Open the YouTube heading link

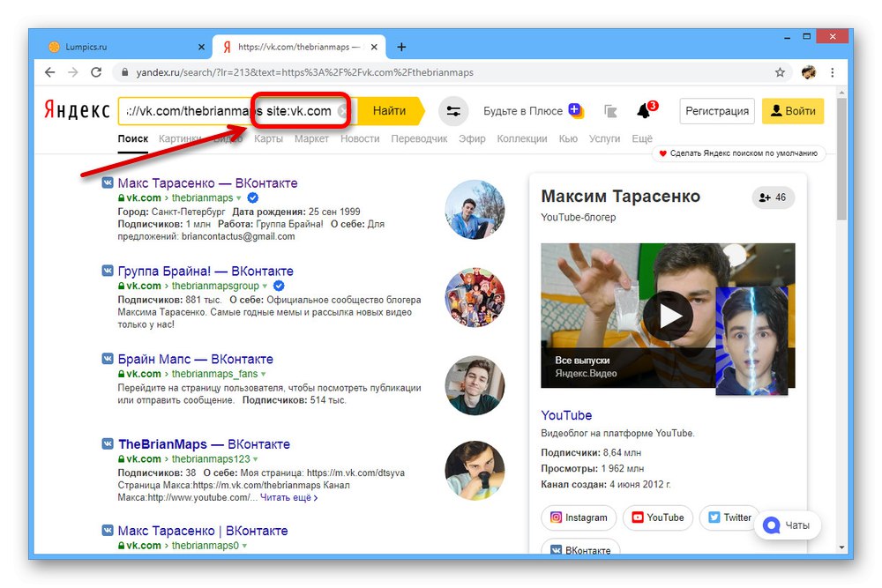click(566, 415)
